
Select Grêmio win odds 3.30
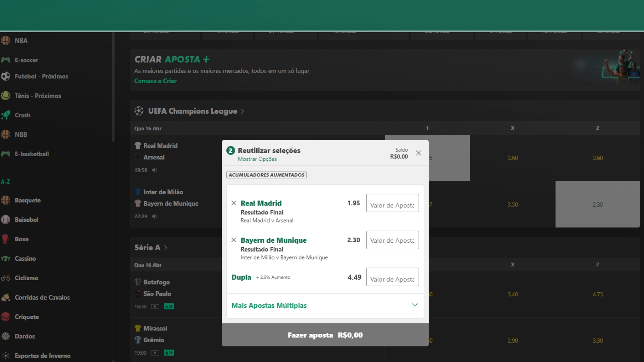(x=598, y=341)
